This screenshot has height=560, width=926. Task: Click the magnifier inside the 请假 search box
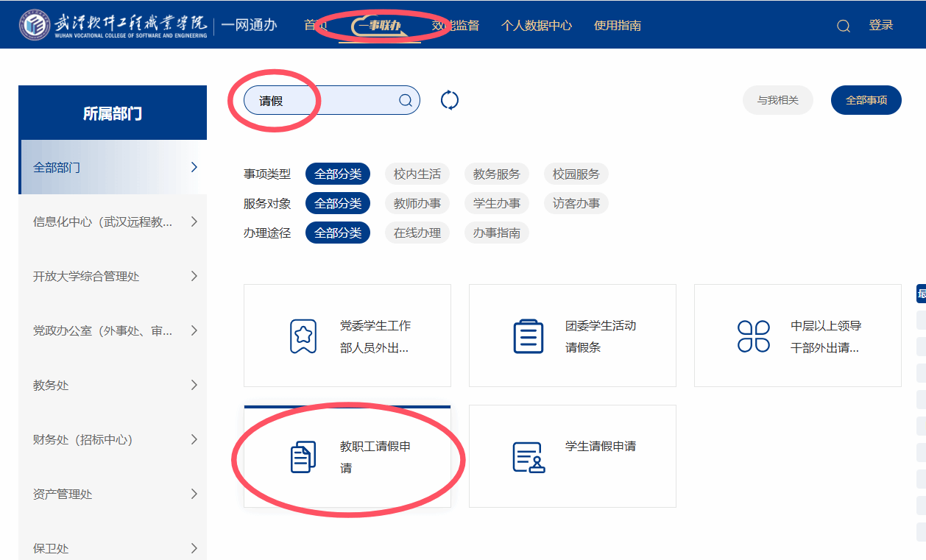(406, 100)
